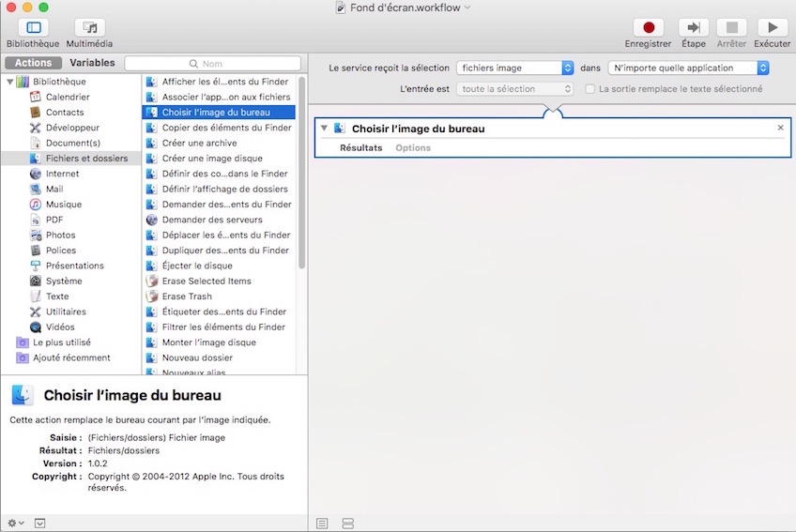Select Utilitaires category
796x532 pixels.
coord(66,312)
